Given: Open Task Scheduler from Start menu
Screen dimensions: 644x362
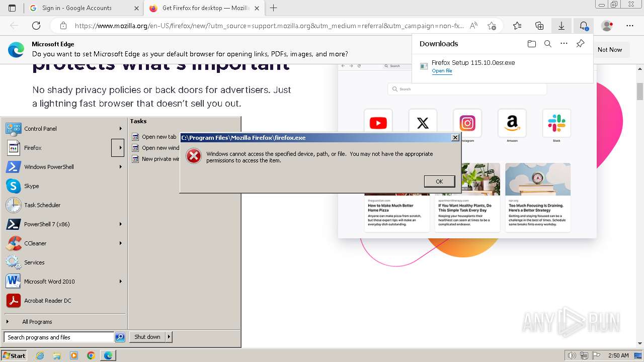Looking at the screenshot, I should [x=64, y=205].
